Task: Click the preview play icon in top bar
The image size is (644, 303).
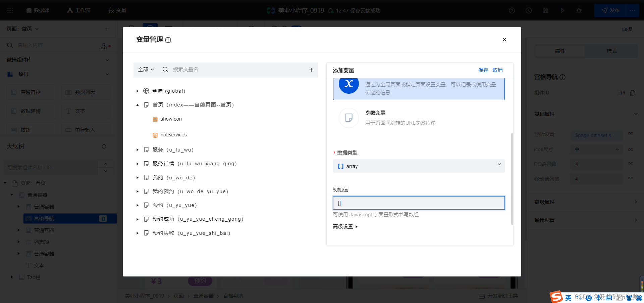Action: coord(562,10)
